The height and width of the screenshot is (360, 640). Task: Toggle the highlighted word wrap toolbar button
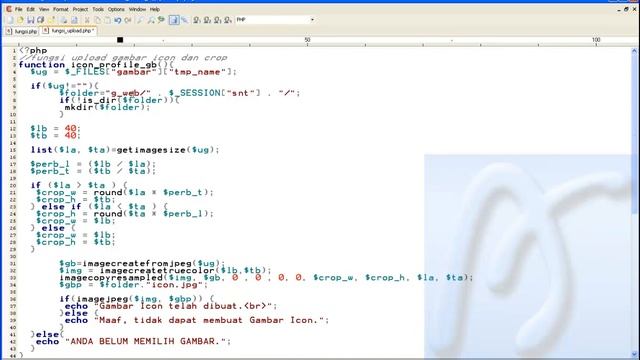[174, 20]
